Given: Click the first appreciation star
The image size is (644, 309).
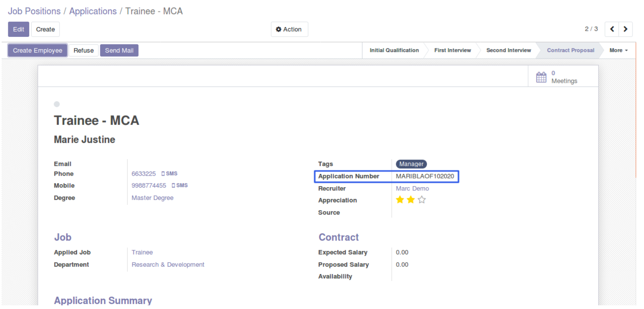Looking at the screenshot, I should (x=399, y=200).
